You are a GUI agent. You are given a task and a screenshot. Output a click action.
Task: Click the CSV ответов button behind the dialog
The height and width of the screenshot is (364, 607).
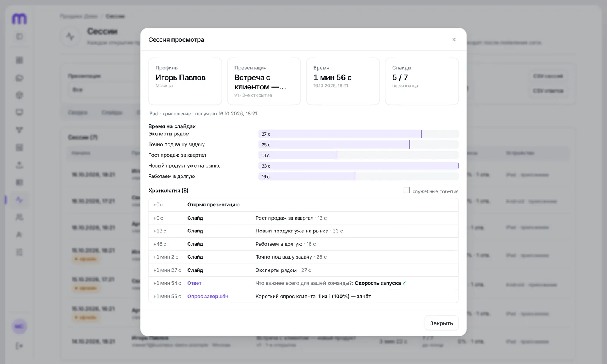548,91
